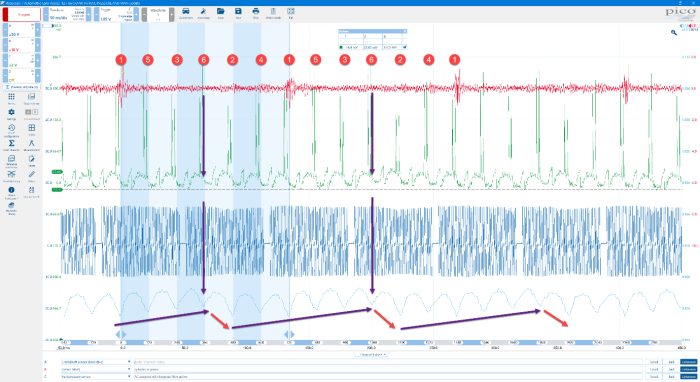Screen dimensions: 700x382
Task: Open the Measurements caliper icon
Action: click(31, 145)
